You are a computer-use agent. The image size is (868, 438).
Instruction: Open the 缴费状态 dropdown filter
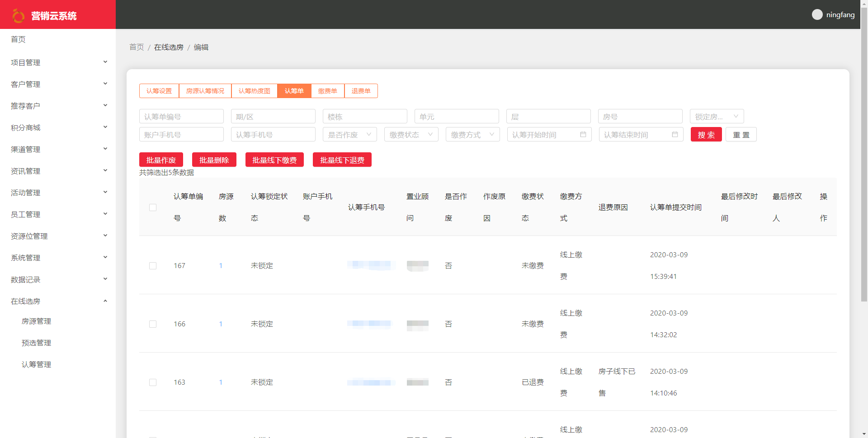point(411,135)
